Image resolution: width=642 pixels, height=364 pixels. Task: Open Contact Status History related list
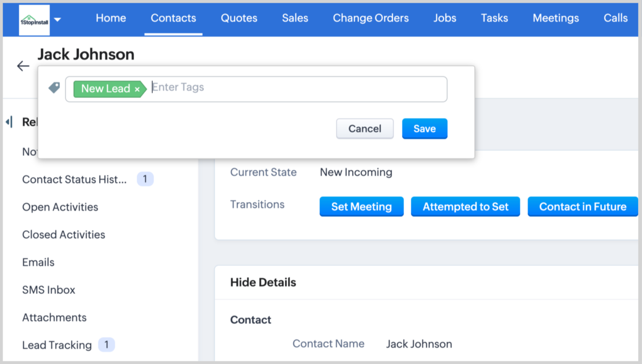tap(74, 180)
